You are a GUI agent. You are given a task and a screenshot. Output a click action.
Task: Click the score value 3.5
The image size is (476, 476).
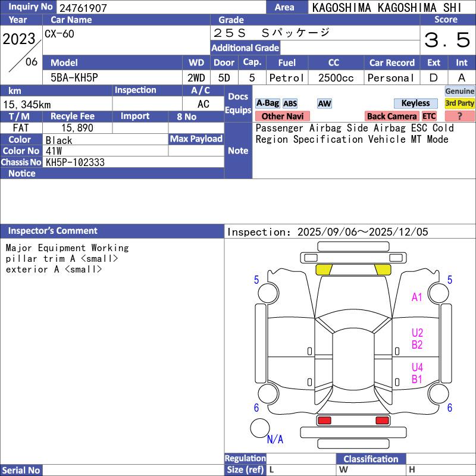[x=447, y=40]
